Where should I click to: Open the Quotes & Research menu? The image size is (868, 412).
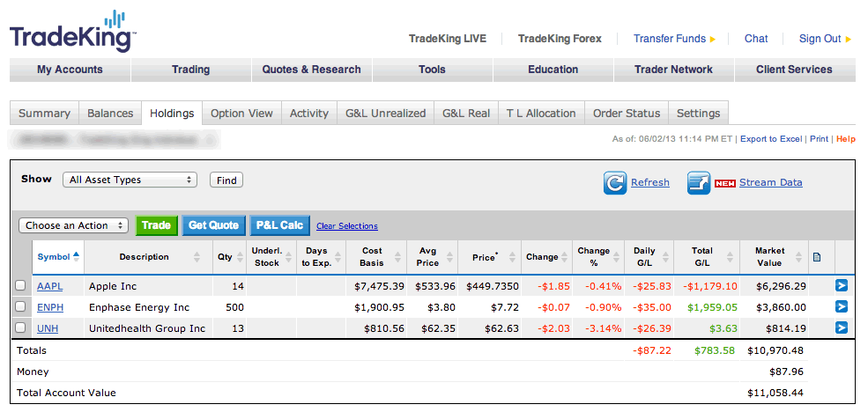point(312,70)
